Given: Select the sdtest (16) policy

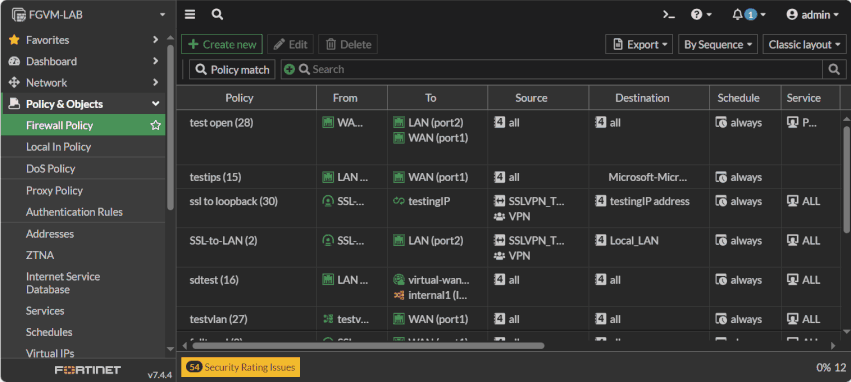Looking at the screenshot, I should pos(214,280).
